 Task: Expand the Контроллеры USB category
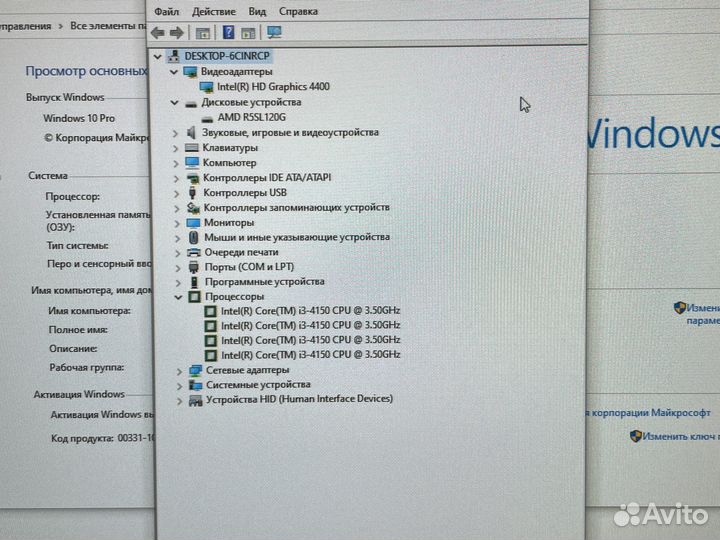pyautogui.click(x=176, y=194)
